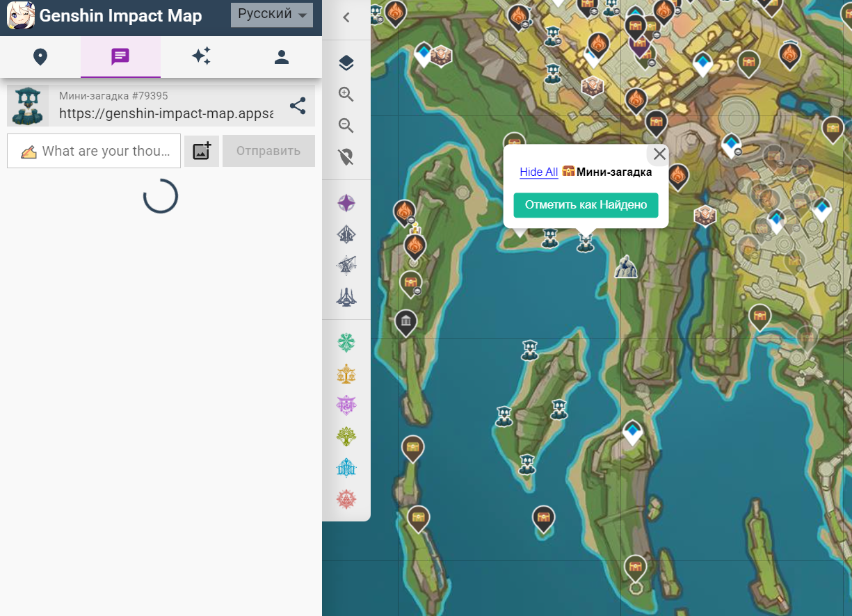The height and width of the screenshot is (616, 852).
Task: Click the chest marker just above the museum marker
Action: pos(410,284)
